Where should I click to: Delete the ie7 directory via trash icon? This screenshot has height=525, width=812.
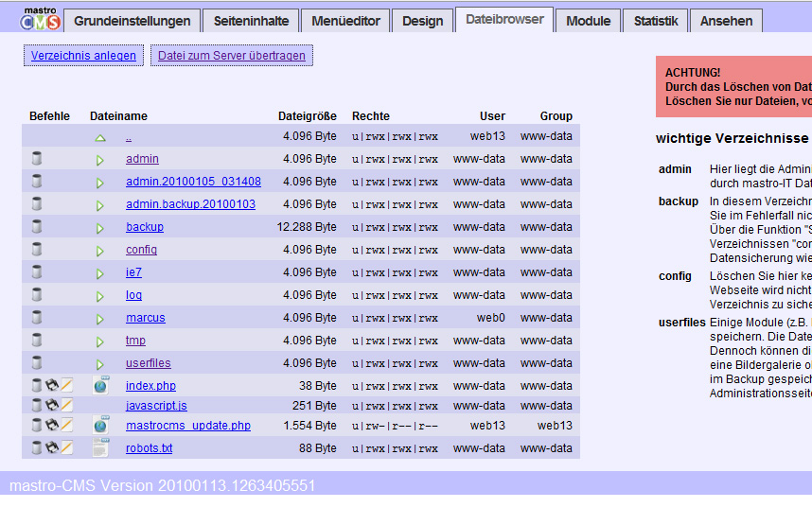pos(37,272)
